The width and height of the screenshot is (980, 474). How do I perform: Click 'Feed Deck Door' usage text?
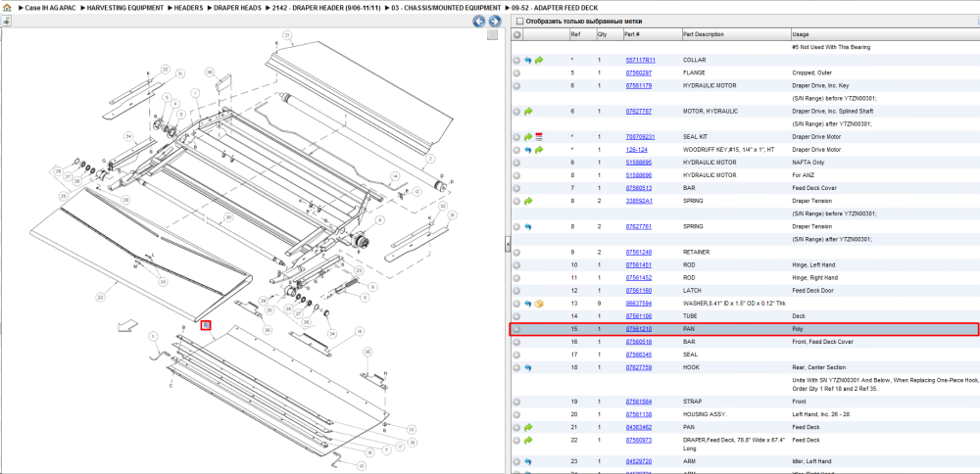click(811, 291)
